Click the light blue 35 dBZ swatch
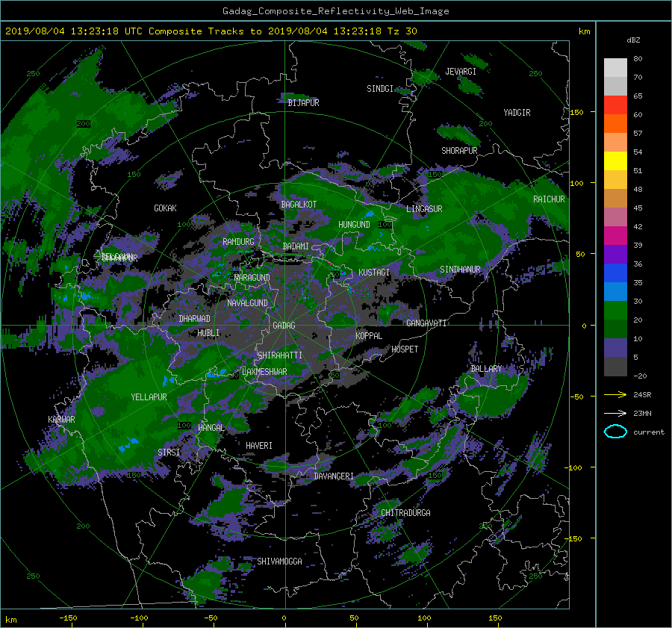The width and height of the screenshot is (672, 628). 615,291
